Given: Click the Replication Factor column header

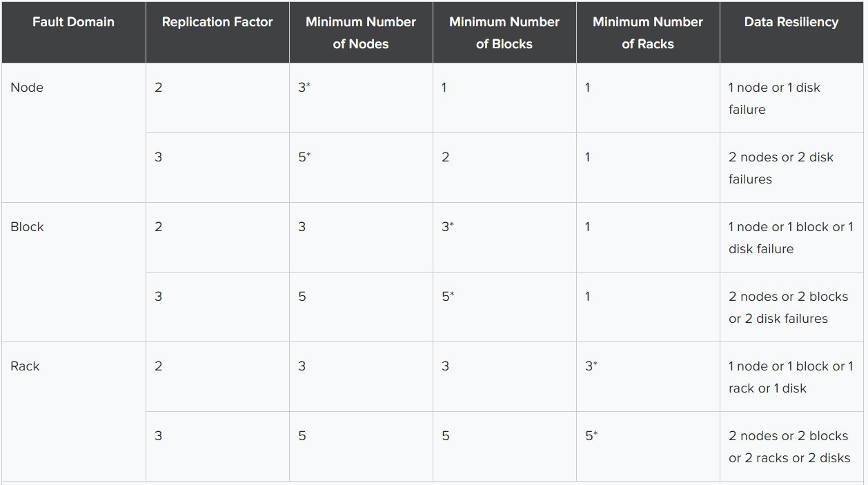Looking at the screenshot, I should click(x=217, y=22).
